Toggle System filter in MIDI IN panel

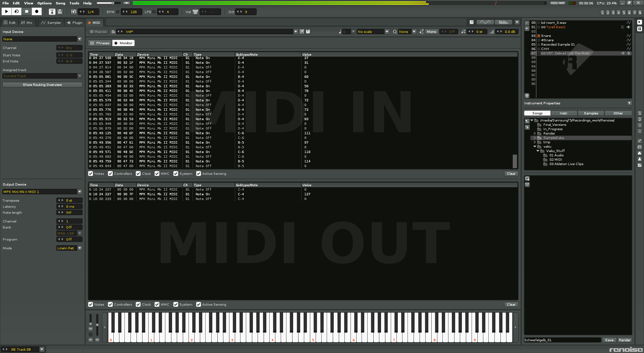point(176,173)
